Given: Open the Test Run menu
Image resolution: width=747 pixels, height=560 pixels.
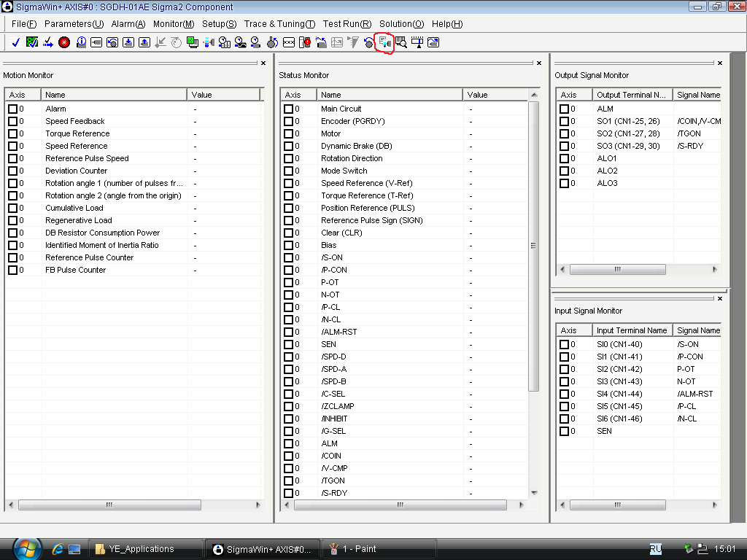Looking at the screenshot, I should (347, 24).
